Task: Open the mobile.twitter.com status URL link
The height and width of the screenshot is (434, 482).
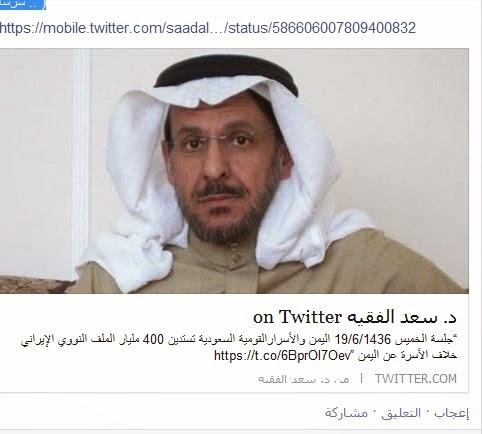Action: [x=208, y=28]
